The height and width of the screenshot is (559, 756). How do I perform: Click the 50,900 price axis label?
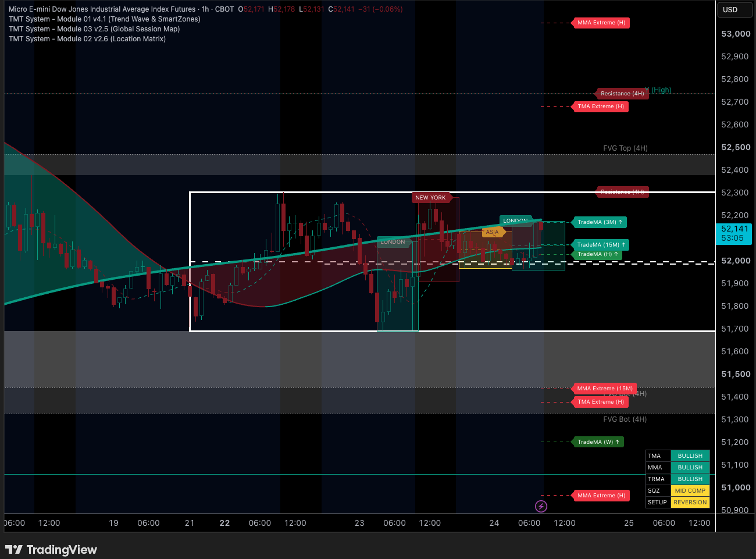[735, 511]
